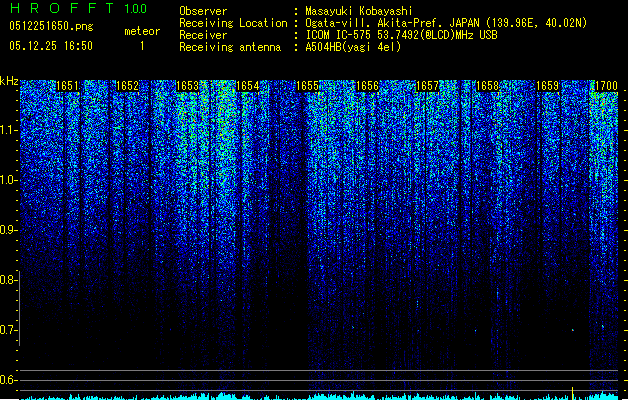Click the meteor count label
This screenshot has width=629, height=400.
click(x=142, y=31)
